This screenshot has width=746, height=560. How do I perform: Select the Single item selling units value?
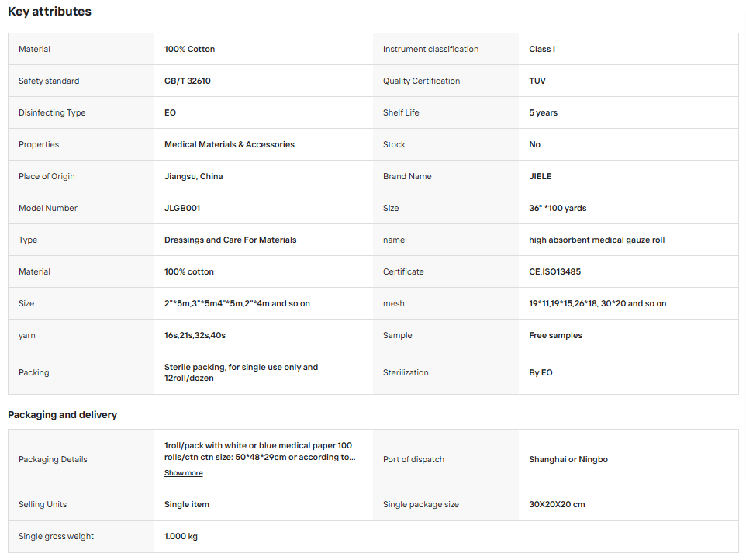186,504
